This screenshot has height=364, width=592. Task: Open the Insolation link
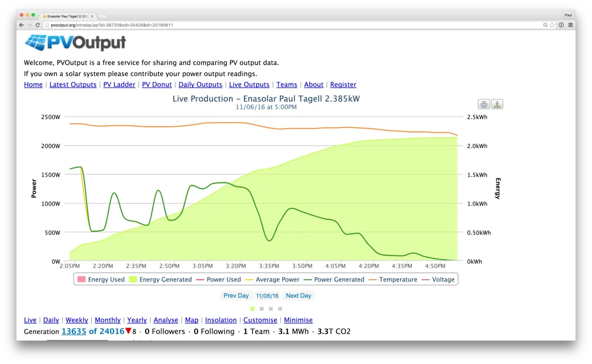(x=221, y=320)
